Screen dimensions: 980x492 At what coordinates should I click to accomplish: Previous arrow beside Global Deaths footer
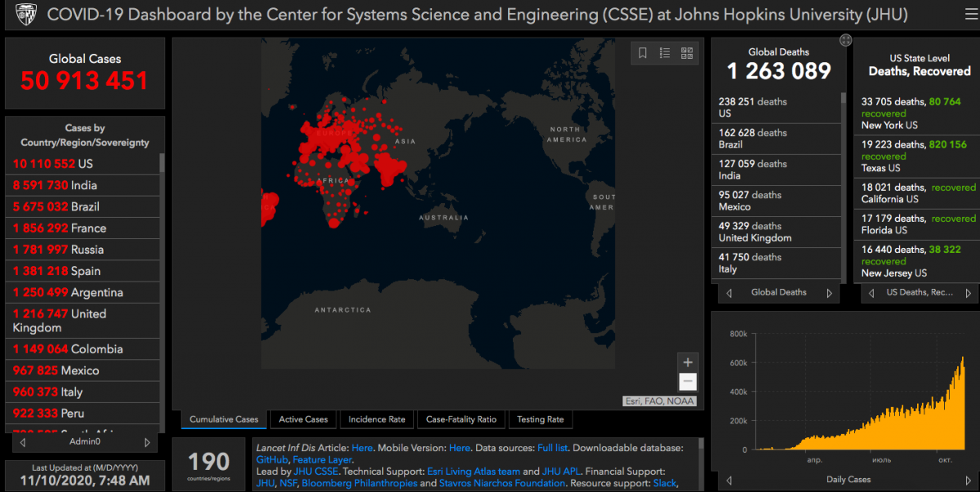[728, 292]
